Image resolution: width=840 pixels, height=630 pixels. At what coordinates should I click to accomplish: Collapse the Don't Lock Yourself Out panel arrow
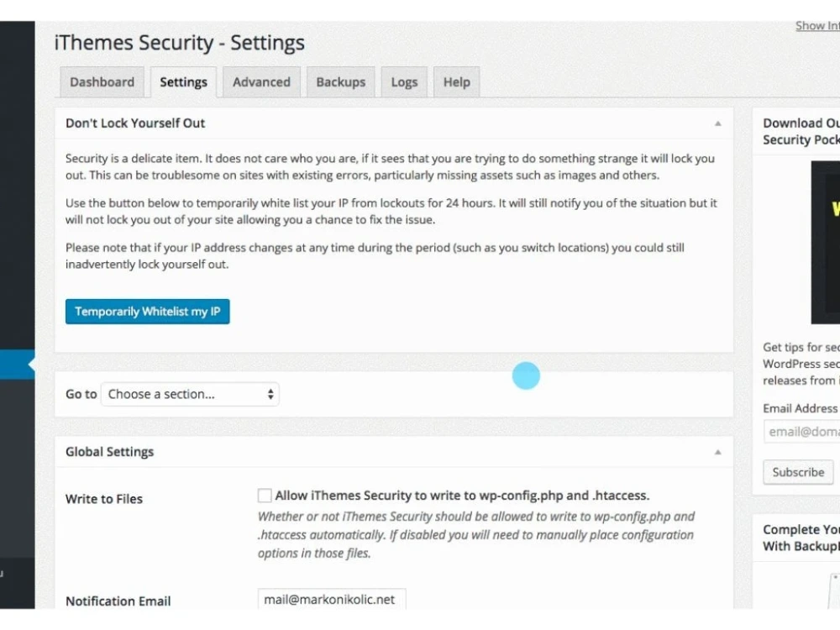[717, 123]
